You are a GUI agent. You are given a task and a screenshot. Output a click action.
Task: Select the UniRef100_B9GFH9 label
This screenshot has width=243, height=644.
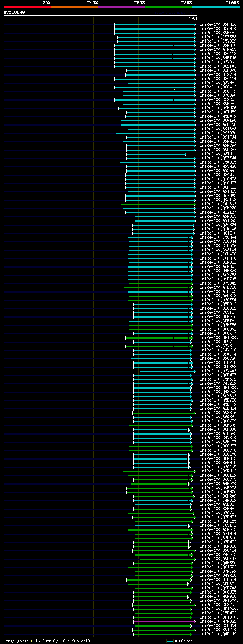[x=218, y=91]
